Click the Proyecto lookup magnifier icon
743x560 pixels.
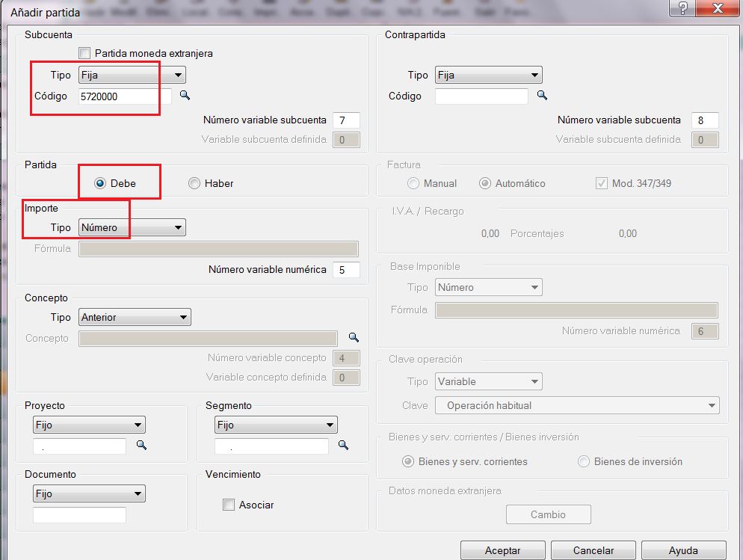(141, 446)
